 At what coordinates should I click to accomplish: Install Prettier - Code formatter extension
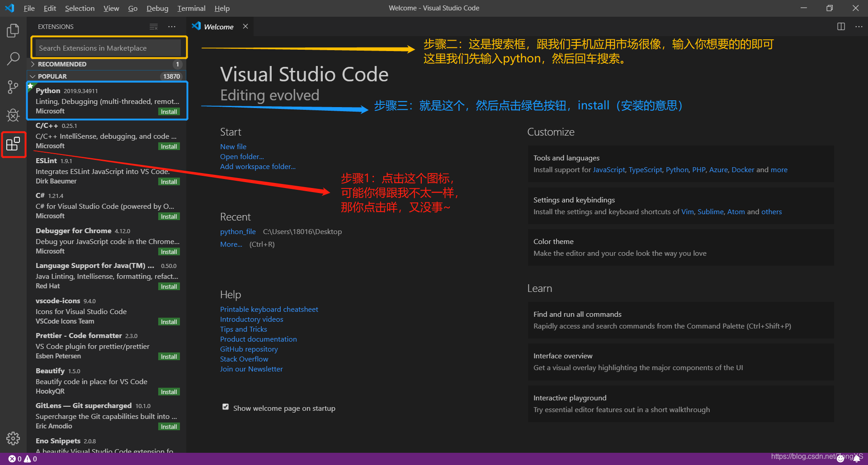coord(169,357)
